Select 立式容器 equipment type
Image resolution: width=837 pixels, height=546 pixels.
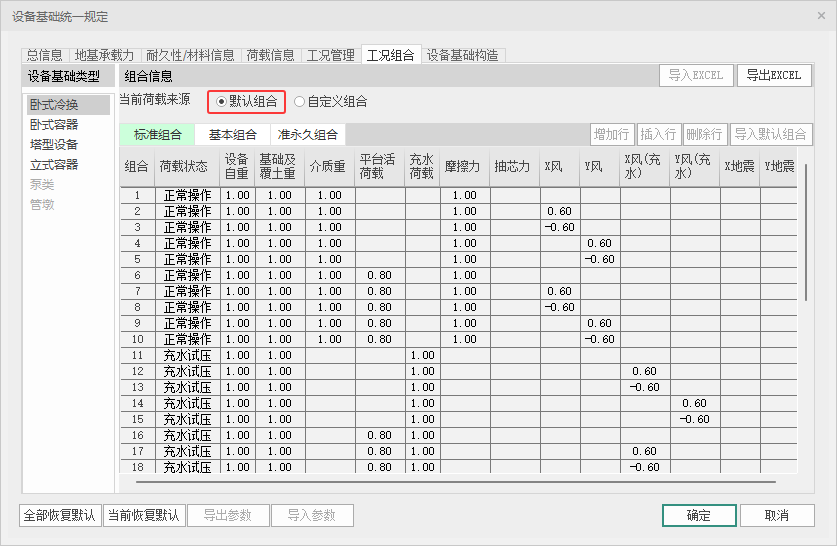tap(68, 165)
